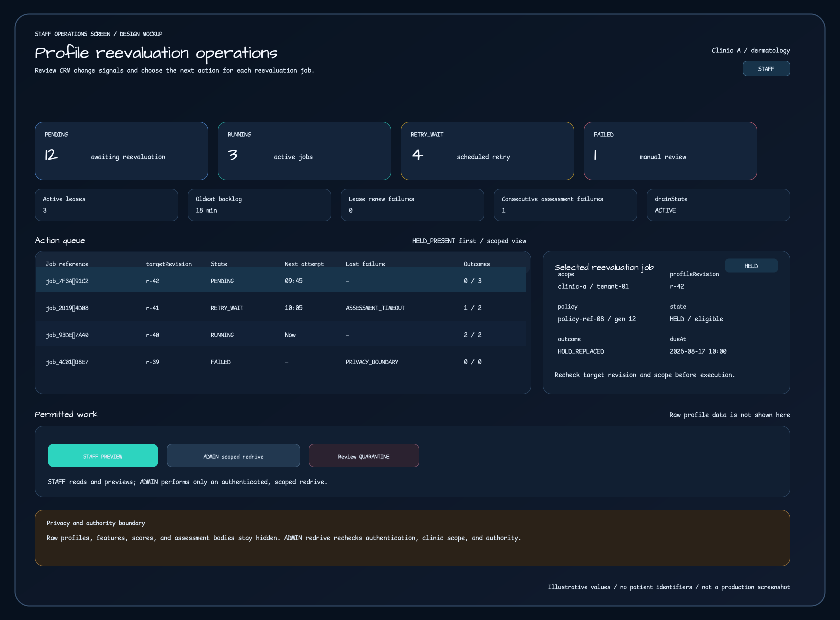This screenshot has height=620, width=840.
Task: Click the Action queue heading
Action: click(x=60, y=240)
